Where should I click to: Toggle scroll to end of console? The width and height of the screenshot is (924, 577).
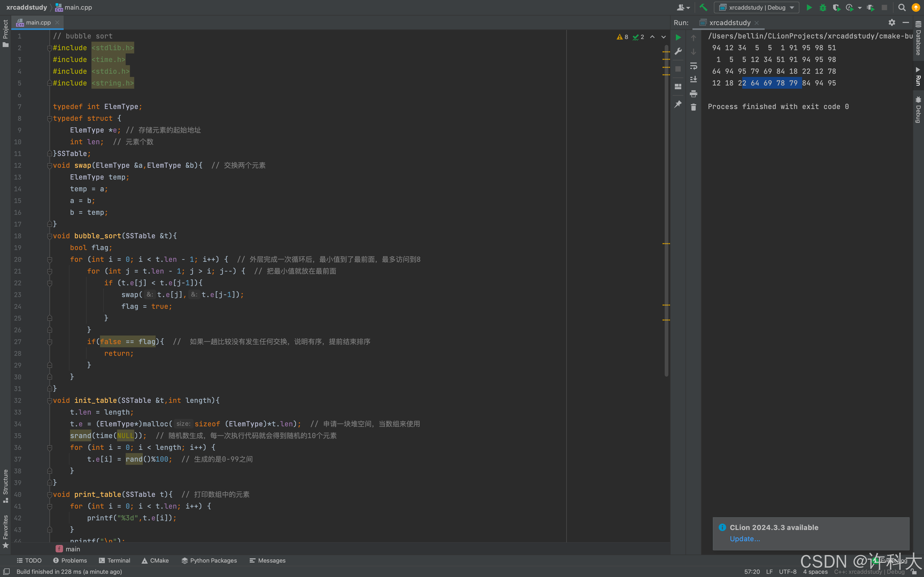point(693,79)
